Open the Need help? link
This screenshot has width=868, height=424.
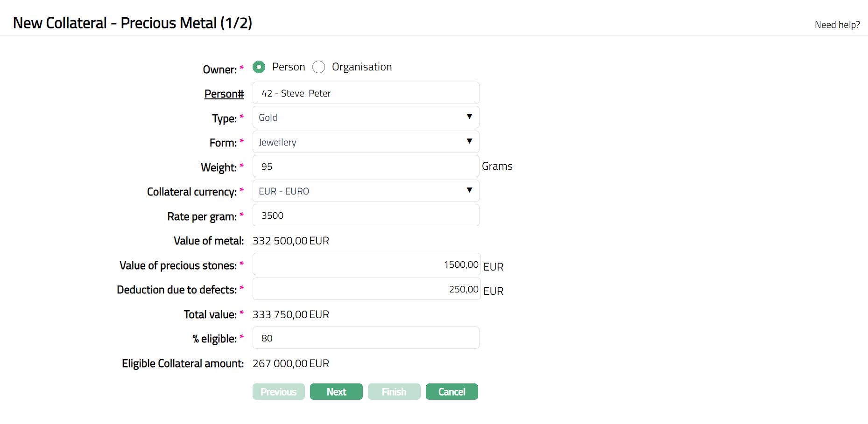pyautogui.click(x=837, y=25)
